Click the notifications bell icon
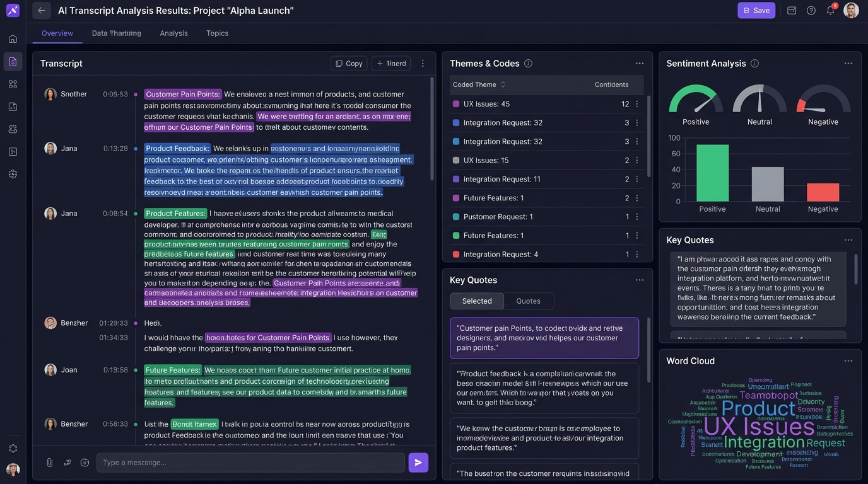Image resolution: width=868 pixels, height=484 pixels. [830, 10]
